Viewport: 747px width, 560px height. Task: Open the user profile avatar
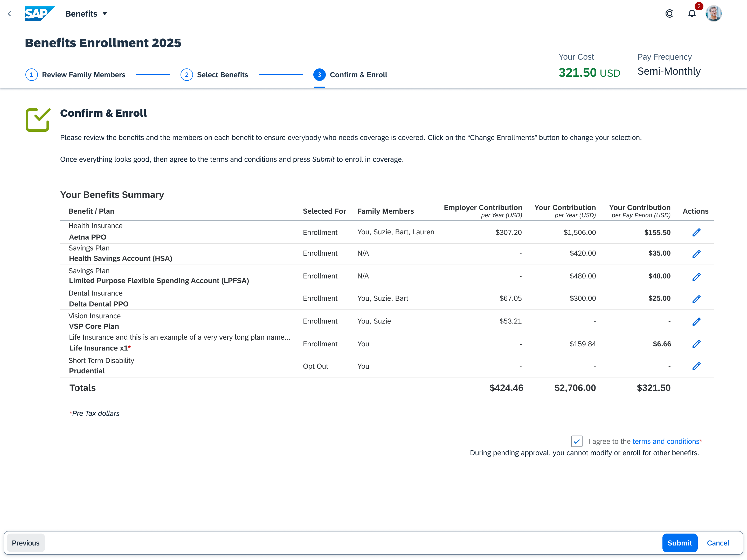point(714,13)
